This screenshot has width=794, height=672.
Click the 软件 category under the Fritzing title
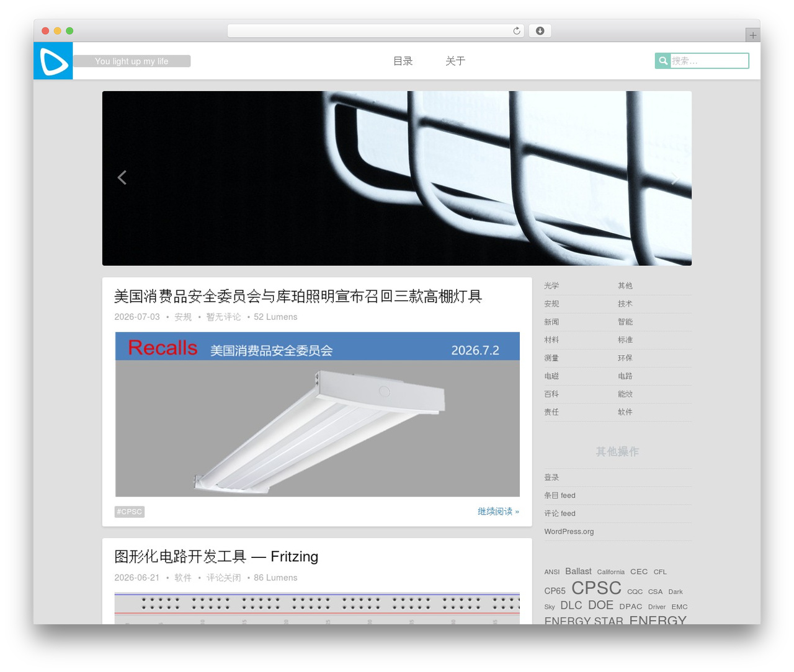(183, 578)
